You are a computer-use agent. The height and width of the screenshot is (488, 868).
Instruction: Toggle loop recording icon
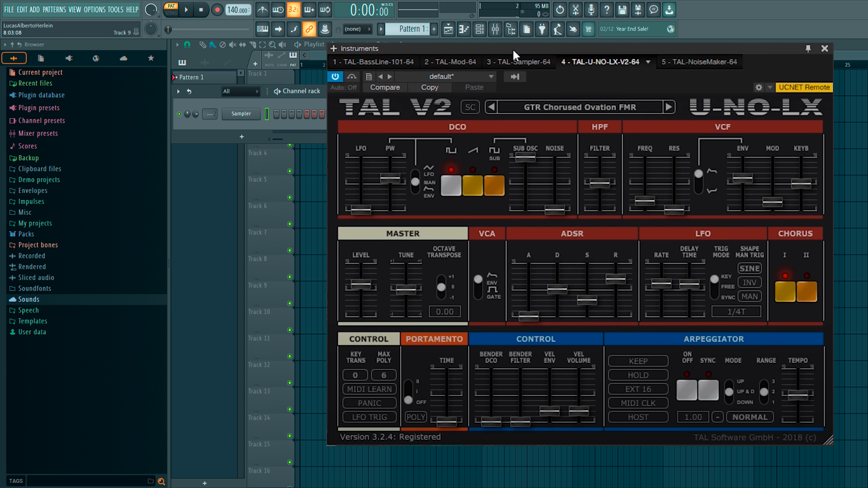325,10
